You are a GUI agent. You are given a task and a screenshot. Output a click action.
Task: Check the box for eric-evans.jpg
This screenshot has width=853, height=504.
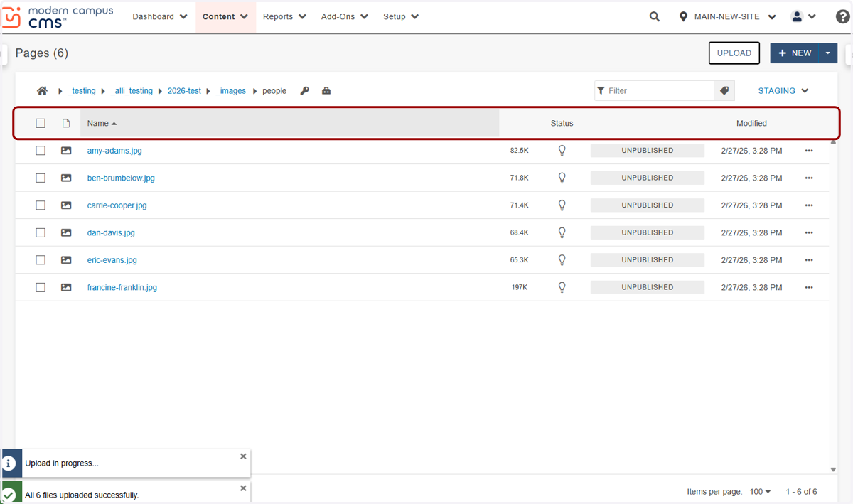41,260
